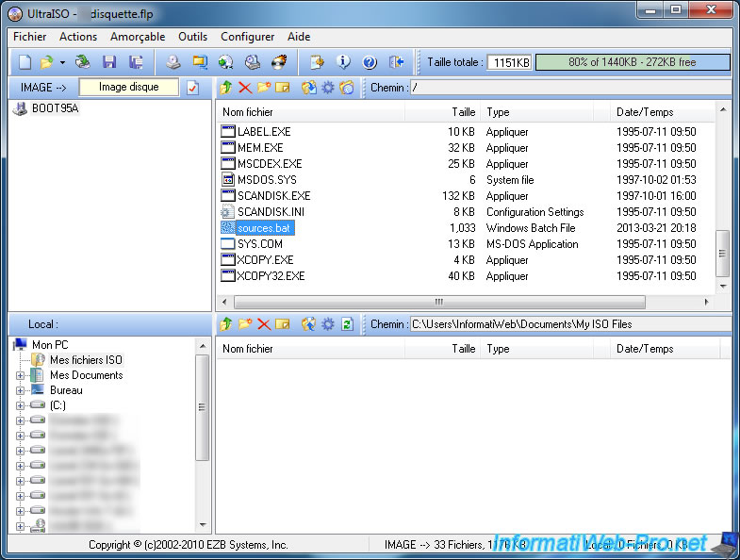The image size is (740, 560).
Task: Select Mon PC in the local tree
Action: (50, 345)
